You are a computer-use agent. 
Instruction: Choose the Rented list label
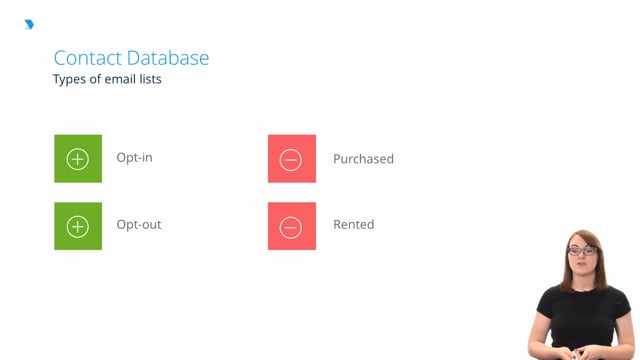coord(353,224)
